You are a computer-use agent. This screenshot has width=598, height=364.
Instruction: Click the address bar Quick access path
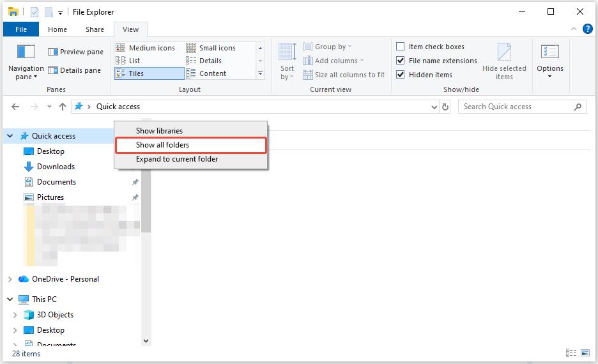click(118, 107)
